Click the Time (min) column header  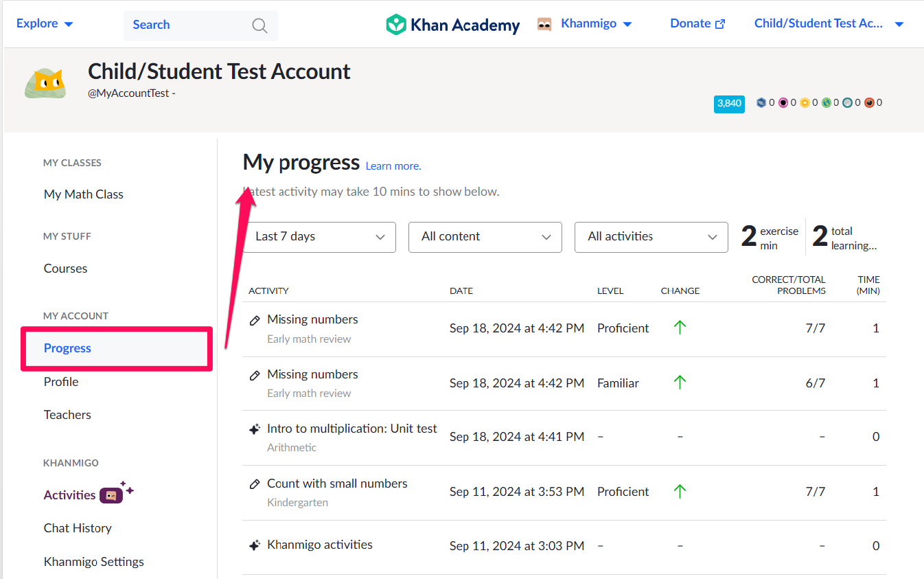(868, 285)
